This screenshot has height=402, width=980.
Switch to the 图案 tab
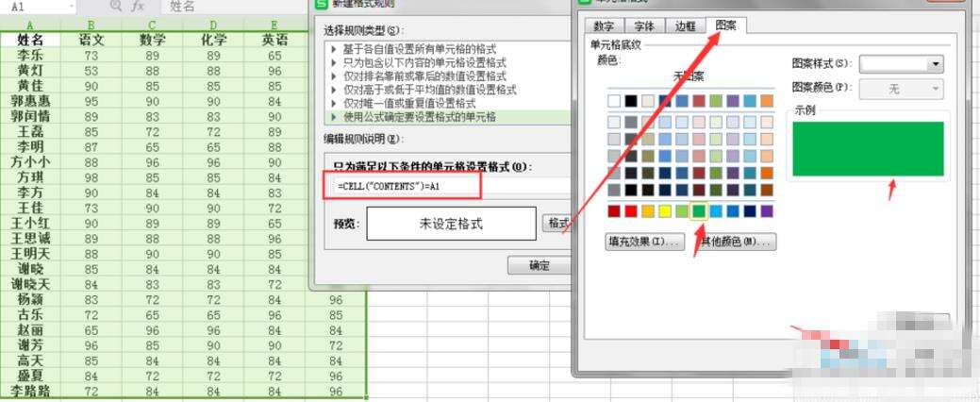[x=725, y=25]
